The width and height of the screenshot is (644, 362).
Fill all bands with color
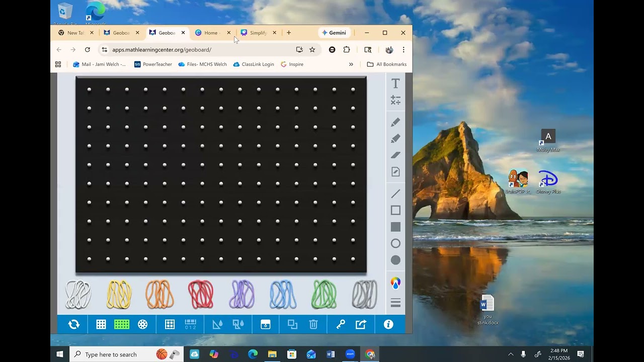click(238, 324)
